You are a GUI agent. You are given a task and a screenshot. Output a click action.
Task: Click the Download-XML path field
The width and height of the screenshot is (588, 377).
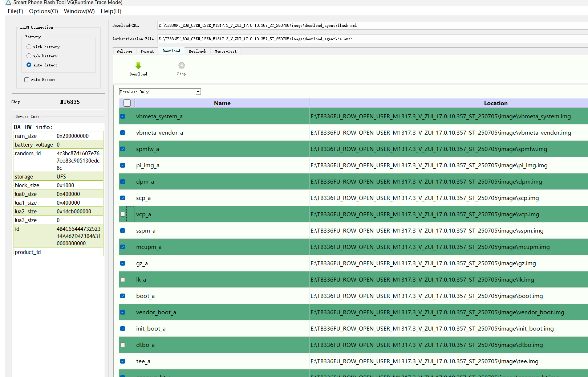(373, 25)
